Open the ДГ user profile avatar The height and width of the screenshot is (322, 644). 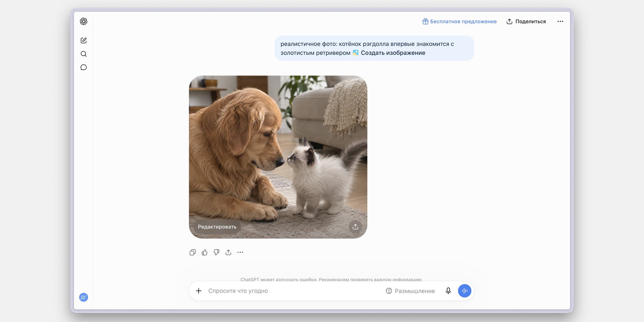pos(83,297)
